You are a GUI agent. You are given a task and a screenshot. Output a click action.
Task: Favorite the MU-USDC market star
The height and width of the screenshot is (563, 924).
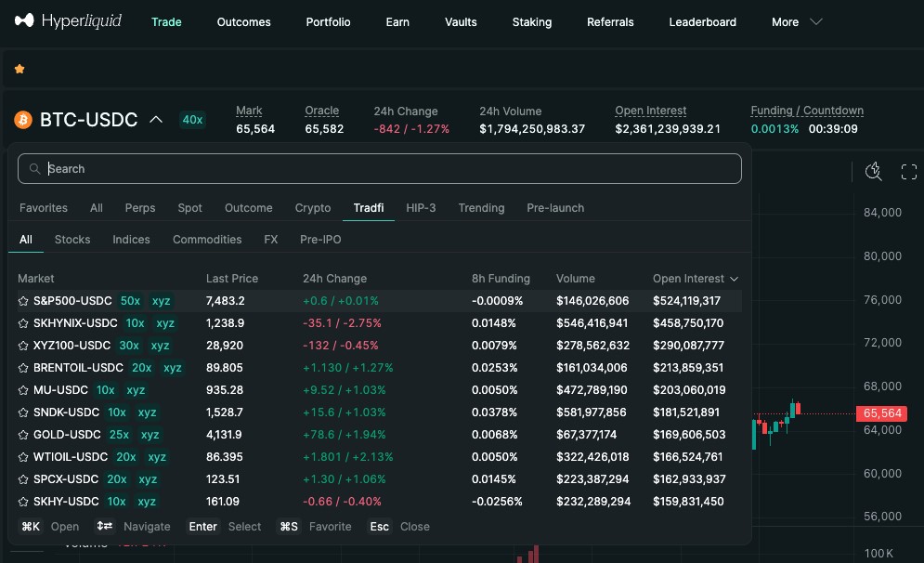click(23, 391)
